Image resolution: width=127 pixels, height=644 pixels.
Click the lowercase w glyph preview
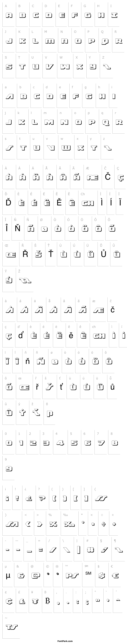point(66,148)
